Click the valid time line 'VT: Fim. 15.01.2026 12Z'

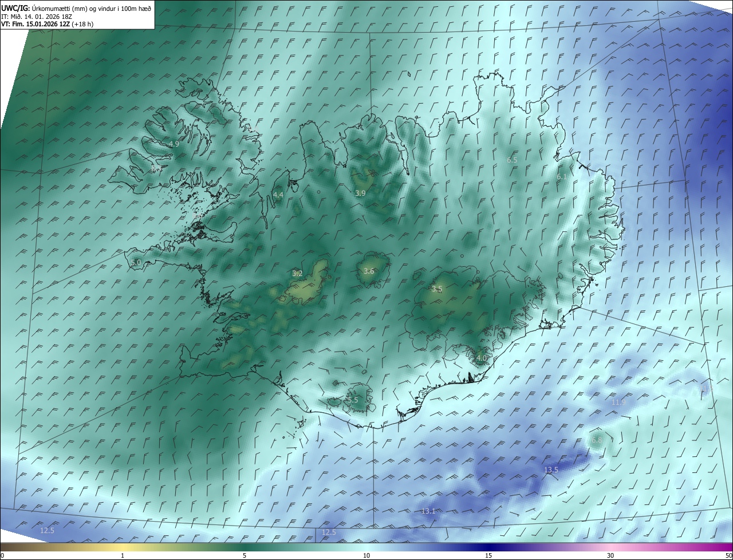pyautogui.click(x=36, y=24)
